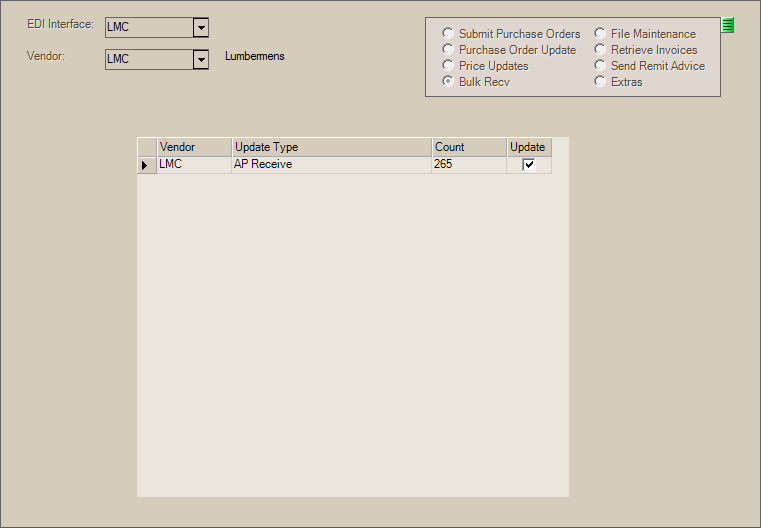Select the row marker arrow for the LMC row

click(x=147, y=165)
